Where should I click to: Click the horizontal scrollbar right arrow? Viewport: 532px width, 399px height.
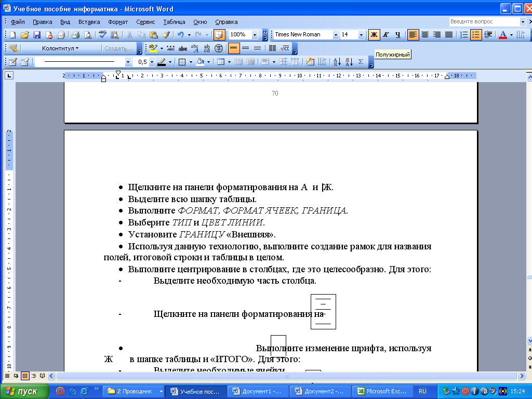tap(522, 376)
